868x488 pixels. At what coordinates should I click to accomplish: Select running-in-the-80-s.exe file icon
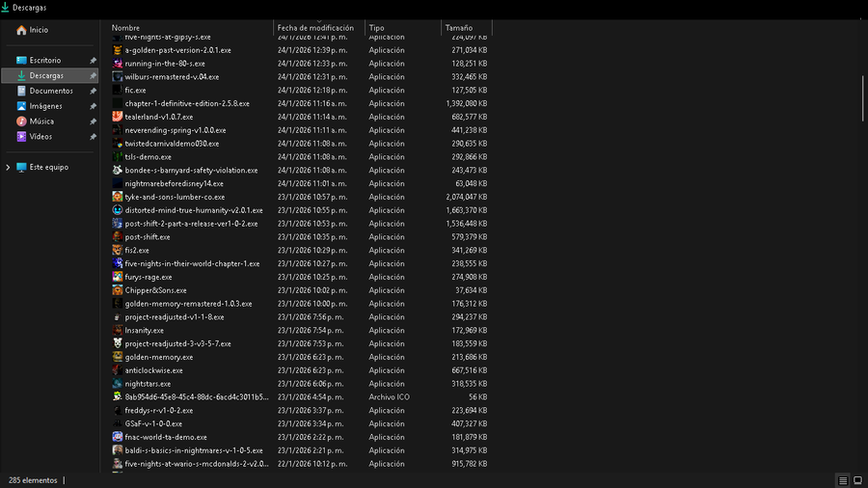(x=118, y=64)
